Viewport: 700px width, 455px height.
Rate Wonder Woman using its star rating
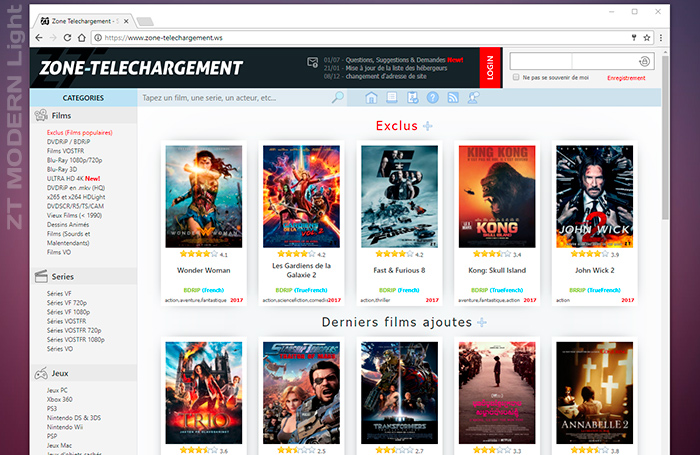pos(199,254)
